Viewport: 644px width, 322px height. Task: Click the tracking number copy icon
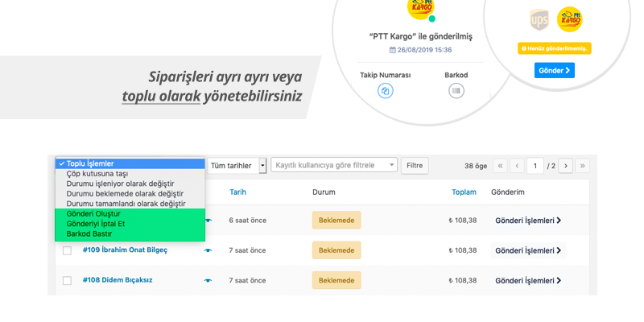coord(386,91)
